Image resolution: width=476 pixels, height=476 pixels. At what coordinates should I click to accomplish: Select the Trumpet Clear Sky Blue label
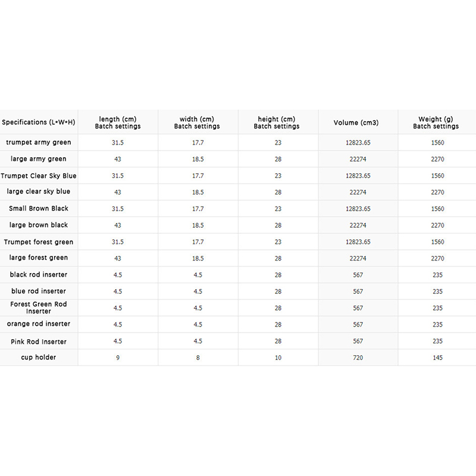(x=39, y=176)
